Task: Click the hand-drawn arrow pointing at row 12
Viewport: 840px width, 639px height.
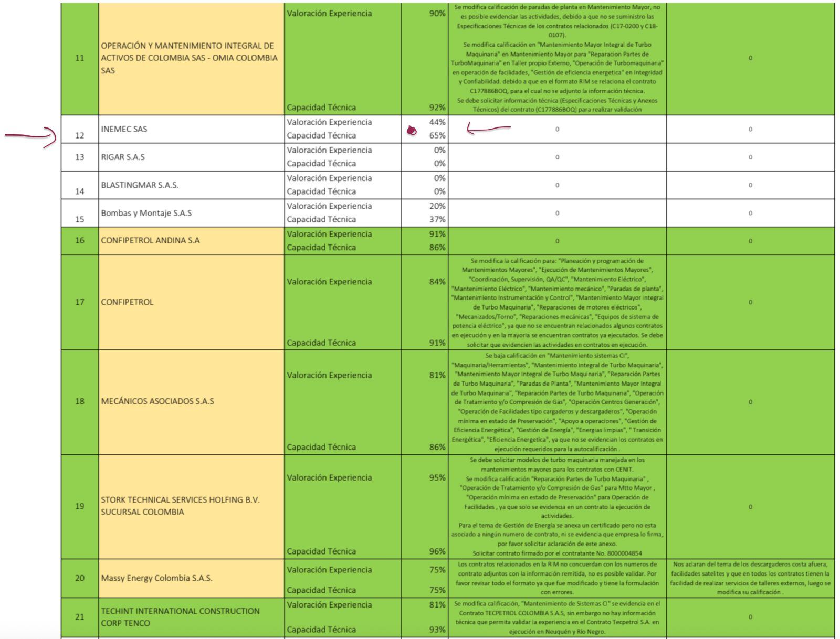Action: pyautogui.click(x=31, y=137)
